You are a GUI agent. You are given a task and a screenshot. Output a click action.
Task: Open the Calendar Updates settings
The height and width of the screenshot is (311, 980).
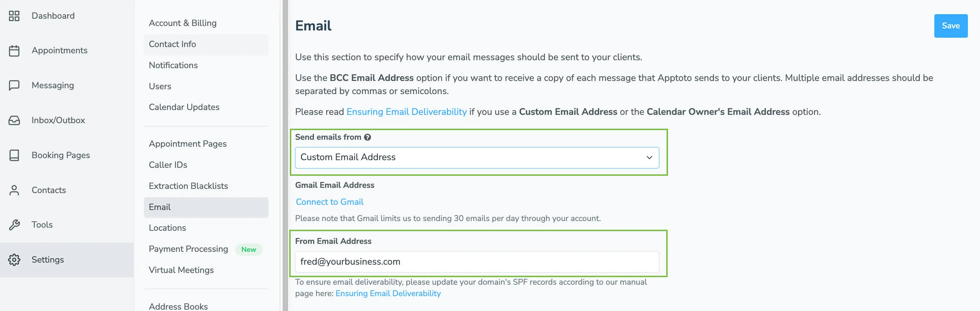pyautogui.click(x=184, y=107)
